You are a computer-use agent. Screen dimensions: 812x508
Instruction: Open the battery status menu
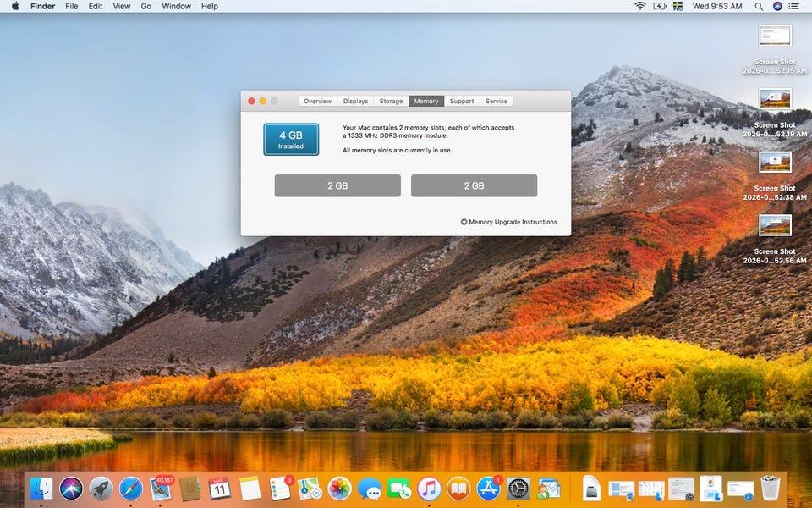[x=660, y=6]
